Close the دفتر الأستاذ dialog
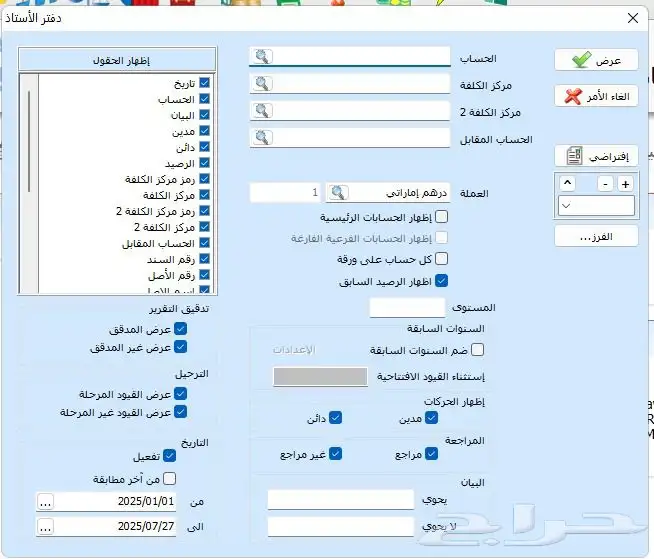The width and height of the screenshot is (654, 559). coord(633,18)
